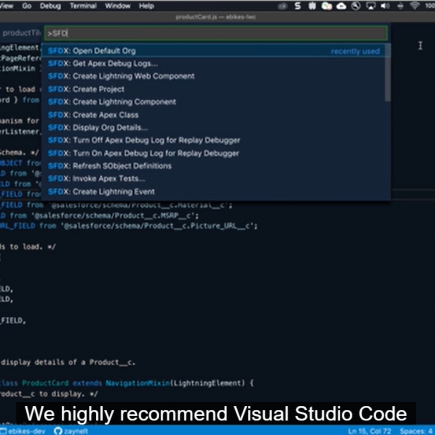Click Spaces: 4 indentation status item
Viewport: 435px width, 435px height.
[416, 431]
